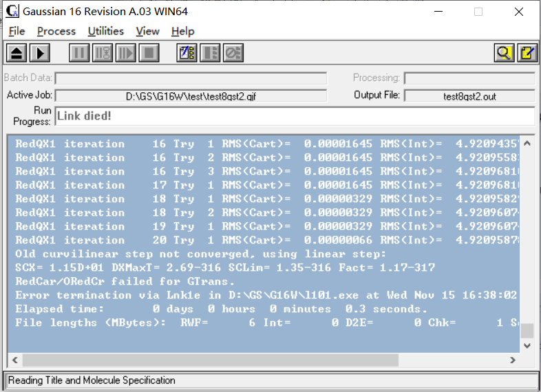The image size is (541, 392).
Task: Click the 'File lengths (MBytes)' line
Action: [266, 323]
